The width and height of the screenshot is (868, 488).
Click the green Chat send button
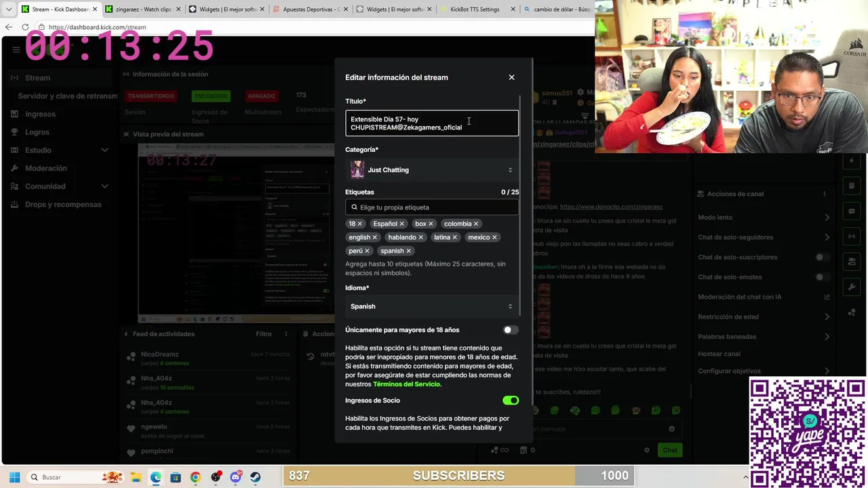click(670, 450)
